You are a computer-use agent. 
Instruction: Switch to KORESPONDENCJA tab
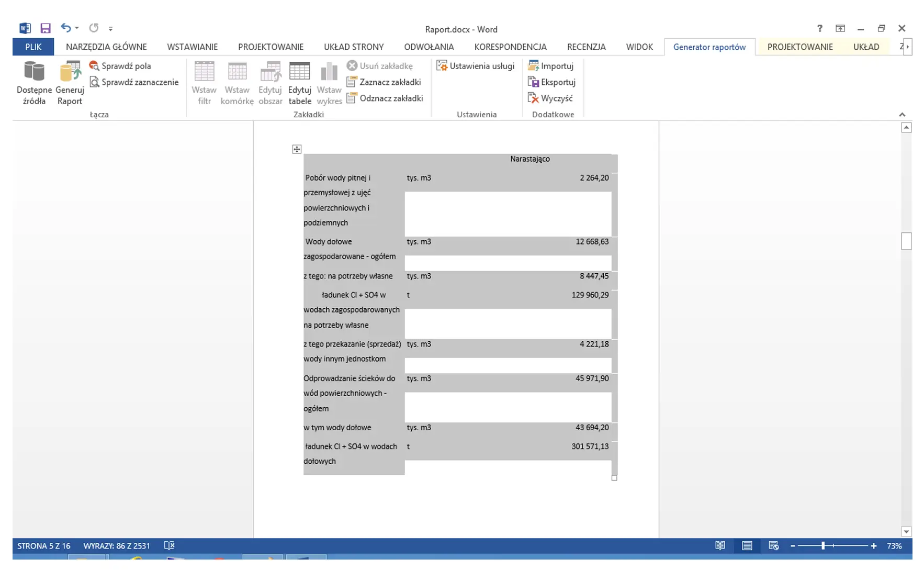[x=511, y=47]
